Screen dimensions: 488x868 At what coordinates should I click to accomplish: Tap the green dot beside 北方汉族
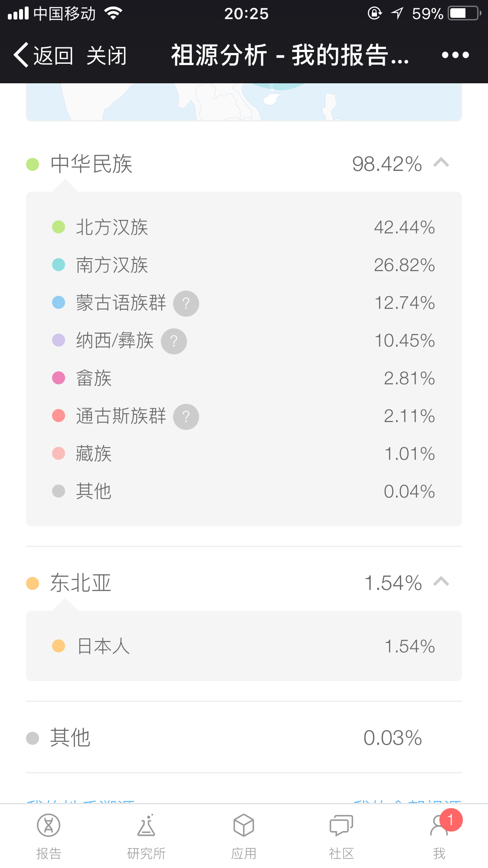pos(59,227)
